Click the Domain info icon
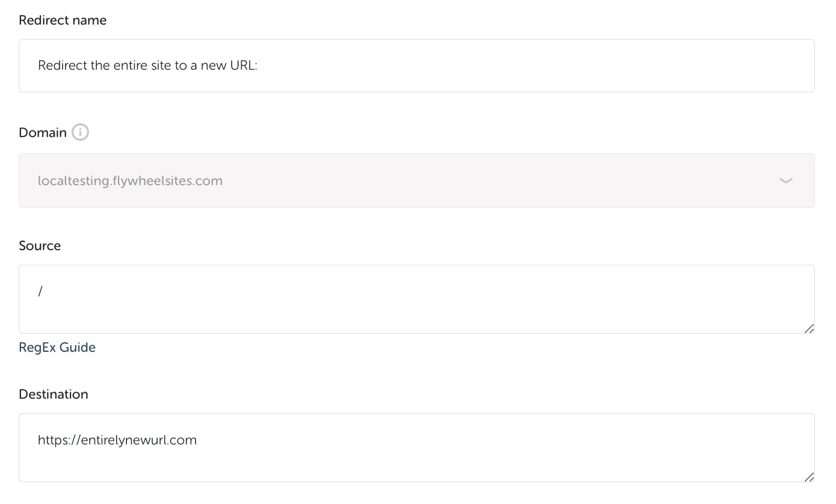The image size is (836, 504). 81,132
